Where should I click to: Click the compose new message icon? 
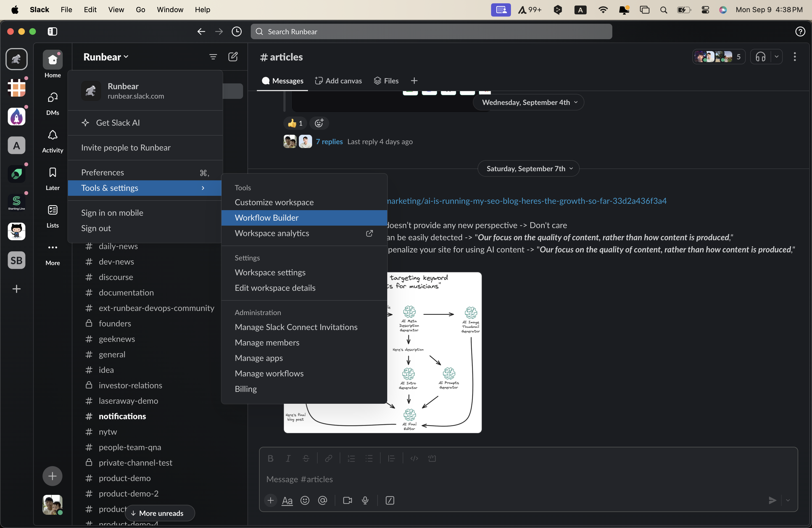point(233,57)
